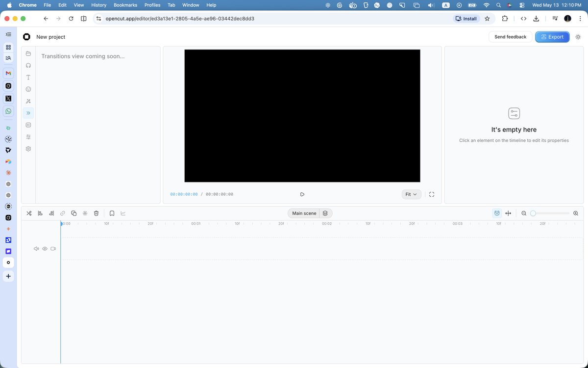Click the video camera track icon
This screenshot has width=588, height=368.
(x=53, y=249)
